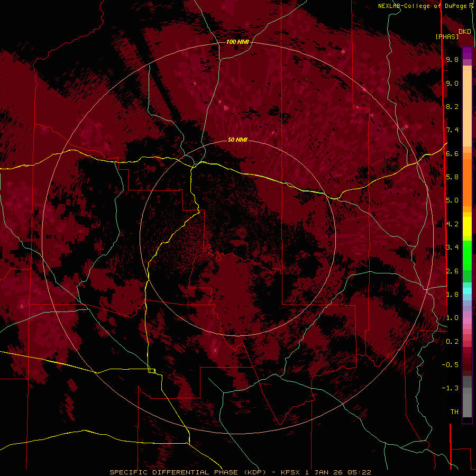Click the 8.2 scale value

click(x=452, y=106)
